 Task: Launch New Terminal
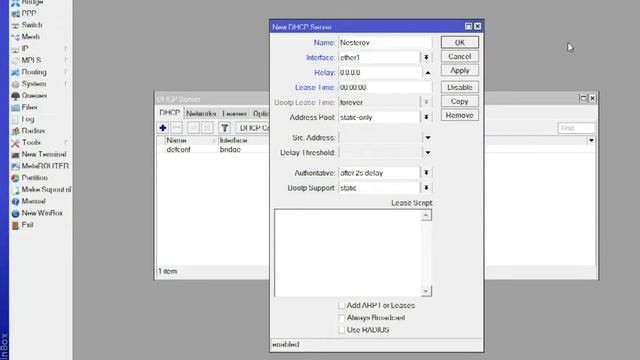point(43,154)
